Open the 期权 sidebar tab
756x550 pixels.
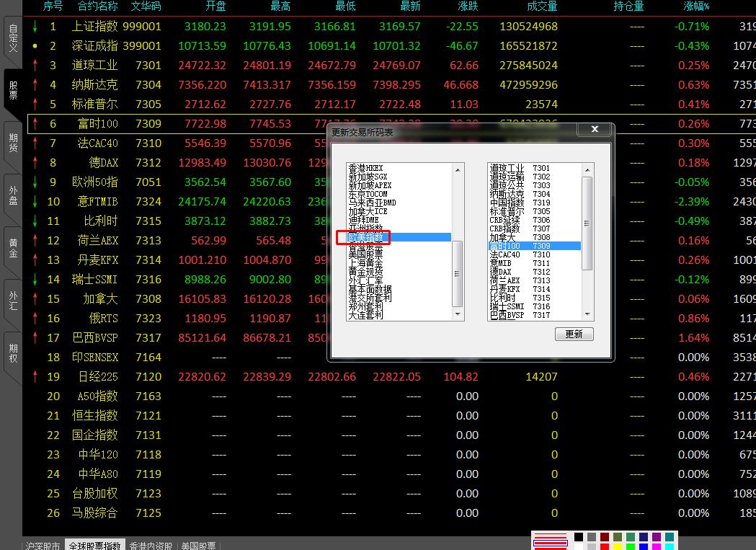(12, 353)
